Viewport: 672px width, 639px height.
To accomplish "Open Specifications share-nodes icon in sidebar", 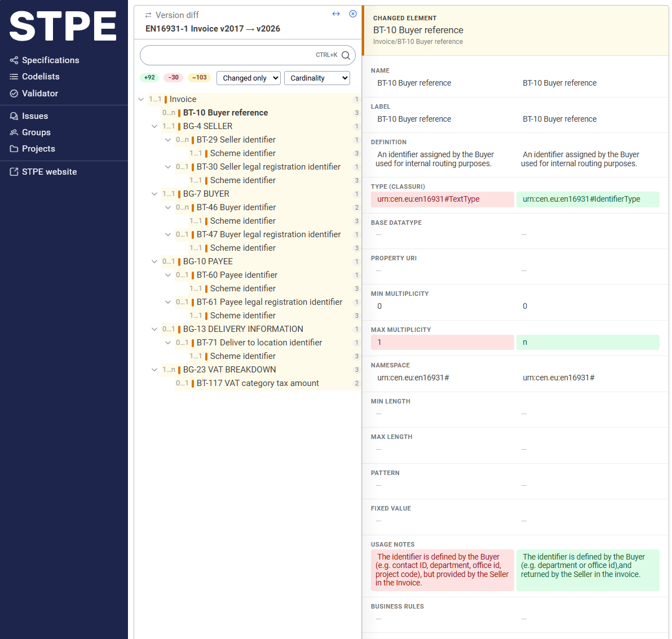I will point(14,60).
